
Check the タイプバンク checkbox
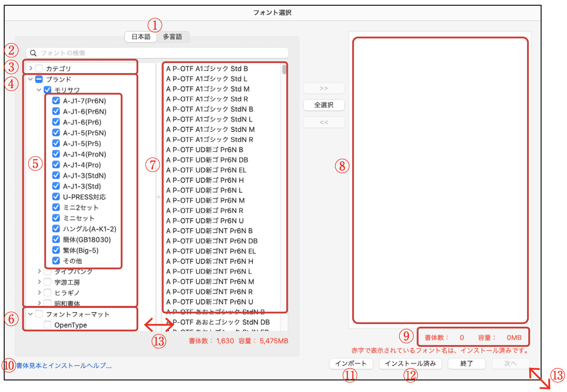(x=47, y=271)
